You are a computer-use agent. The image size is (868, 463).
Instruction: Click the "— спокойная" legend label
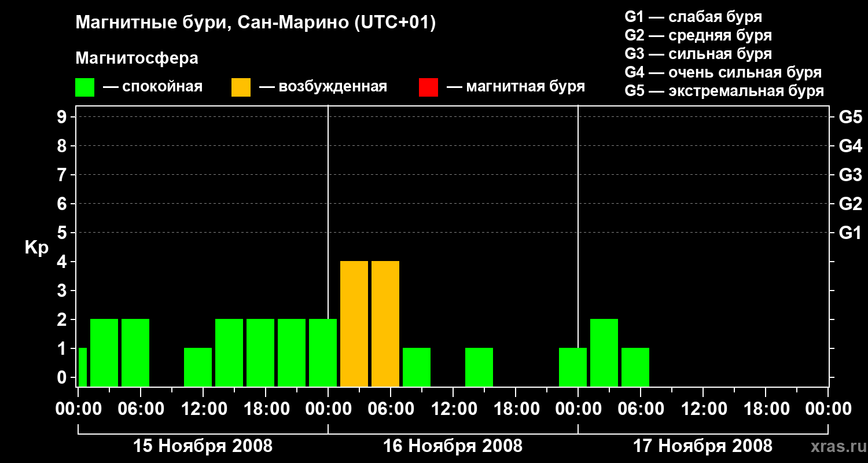[153, 87]
